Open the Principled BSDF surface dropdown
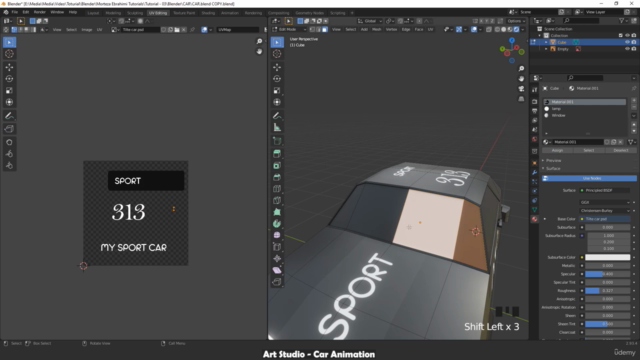Image resolution: width=640 pixels, height=360 pixels. pos(605,191)
